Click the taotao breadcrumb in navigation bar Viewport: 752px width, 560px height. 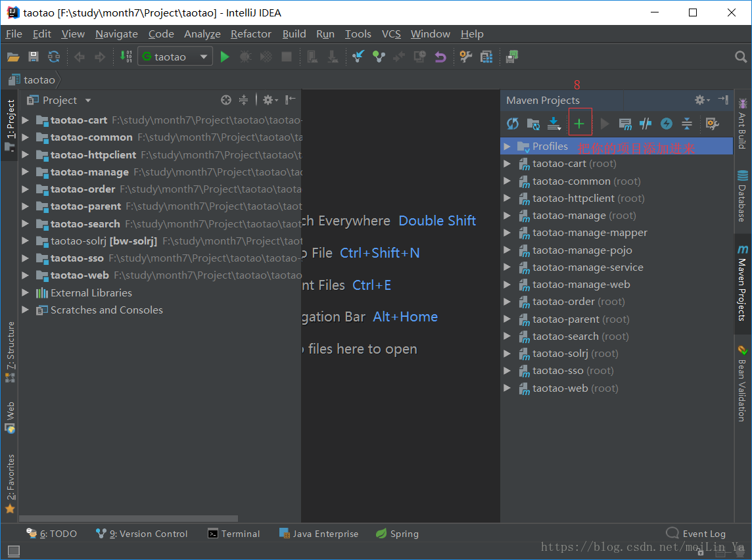pyautogui.click(x=33, y=80)
